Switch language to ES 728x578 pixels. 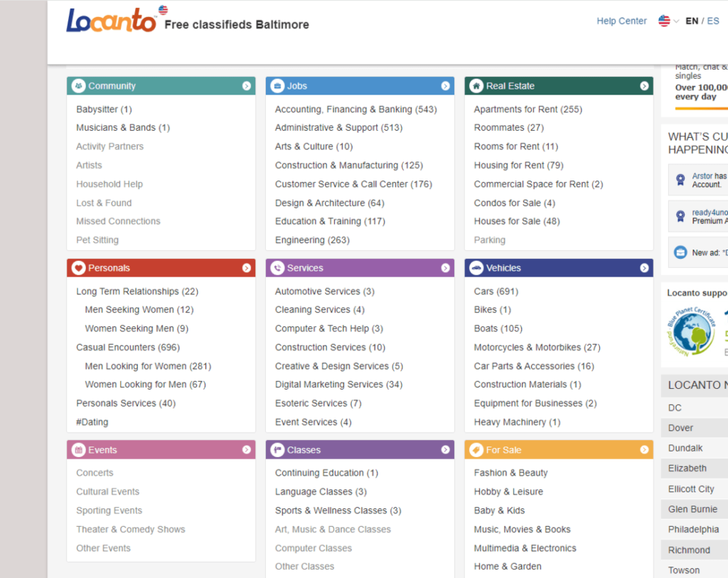coord(713,21)
